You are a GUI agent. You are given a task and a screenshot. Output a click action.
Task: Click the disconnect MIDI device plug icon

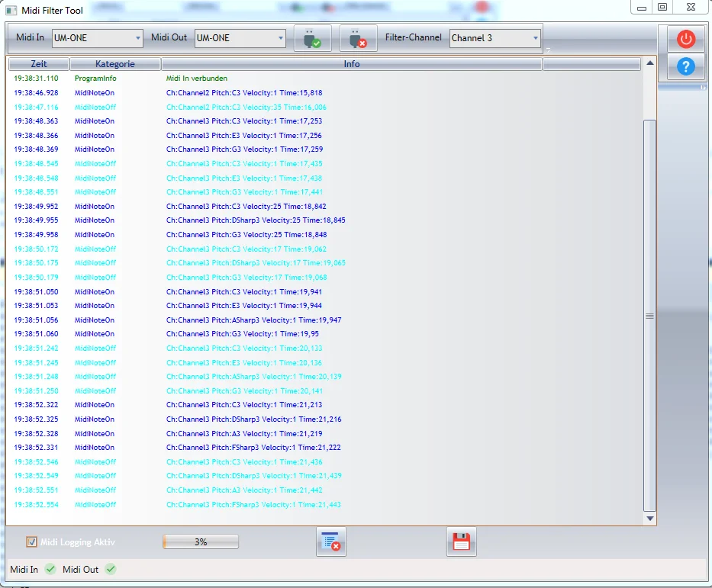pos(358,39)
